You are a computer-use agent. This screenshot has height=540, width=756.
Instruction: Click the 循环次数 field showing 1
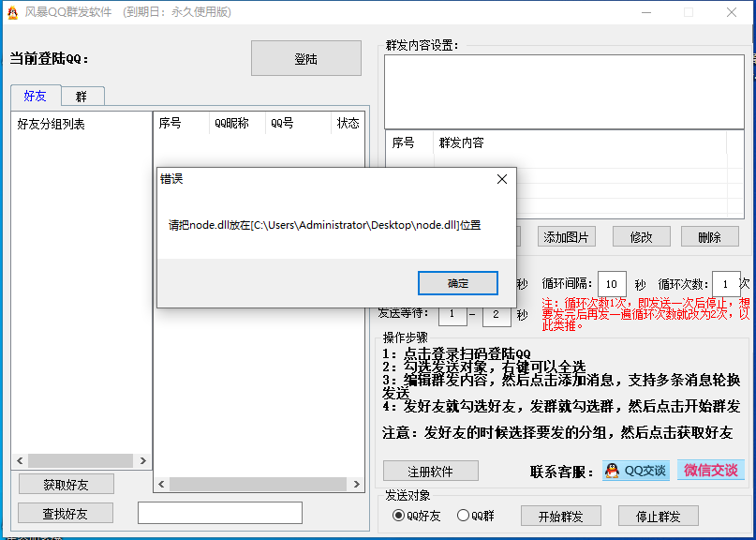click(726, 284)
